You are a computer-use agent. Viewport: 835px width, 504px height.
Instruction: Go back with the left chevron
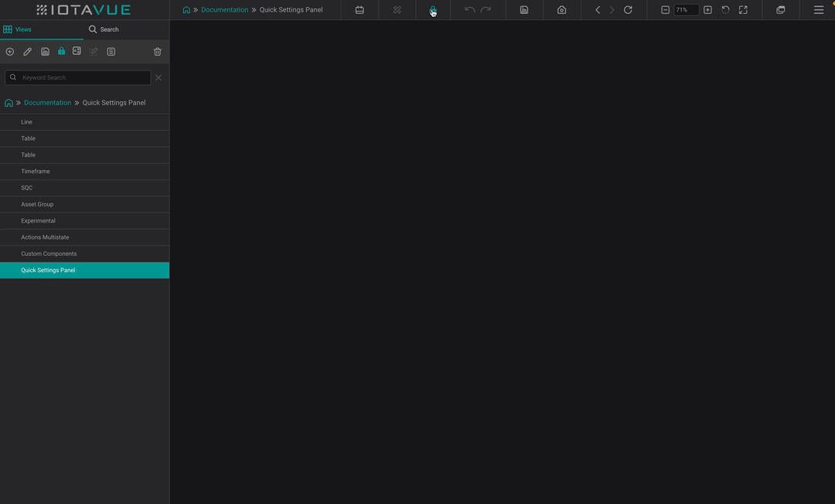(598, 9)
